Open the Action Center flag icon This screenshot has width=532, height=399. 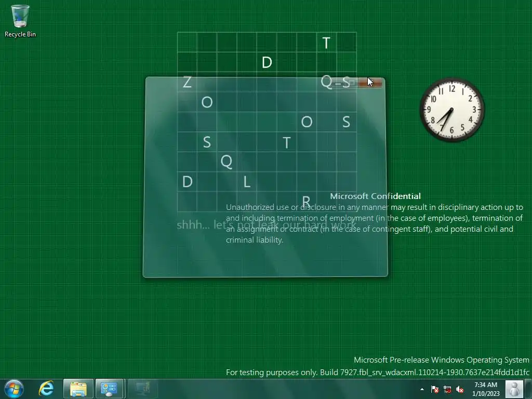point(435,389)
